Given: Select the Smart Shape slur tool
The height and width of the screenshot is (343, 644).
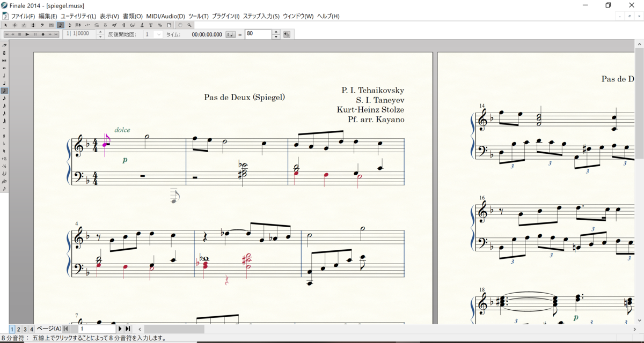Looking at the screenshot, I should tap(97, 25).
